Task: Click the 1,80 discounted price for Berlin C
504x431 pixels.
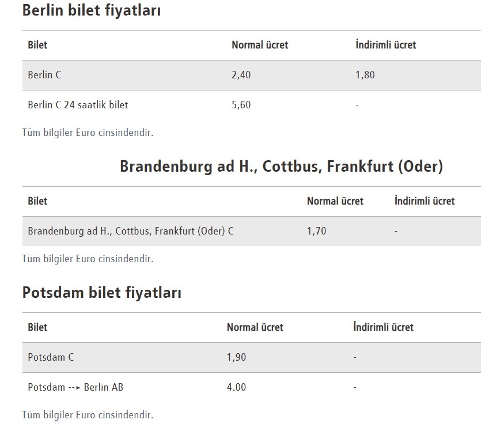Action: [365, 75]
